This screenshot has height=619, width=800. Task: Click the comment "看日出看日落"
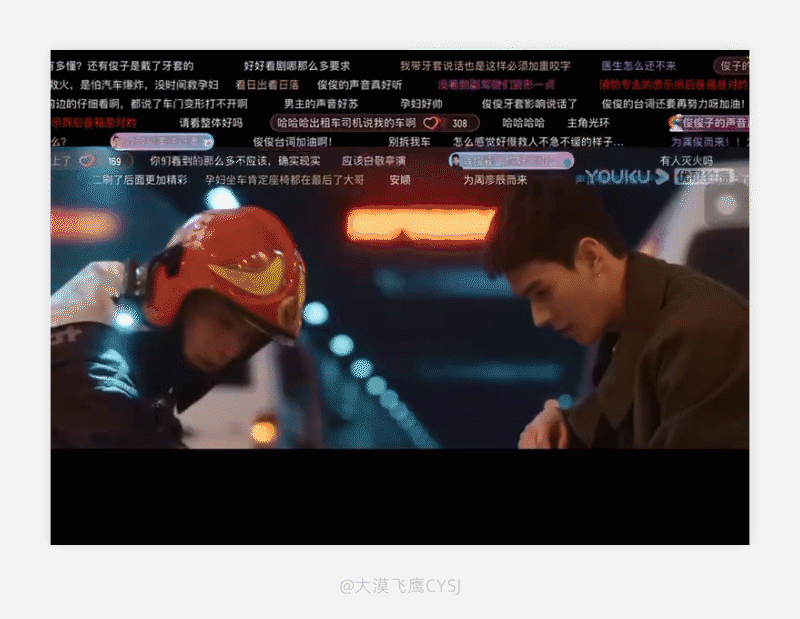coord(267,85)
